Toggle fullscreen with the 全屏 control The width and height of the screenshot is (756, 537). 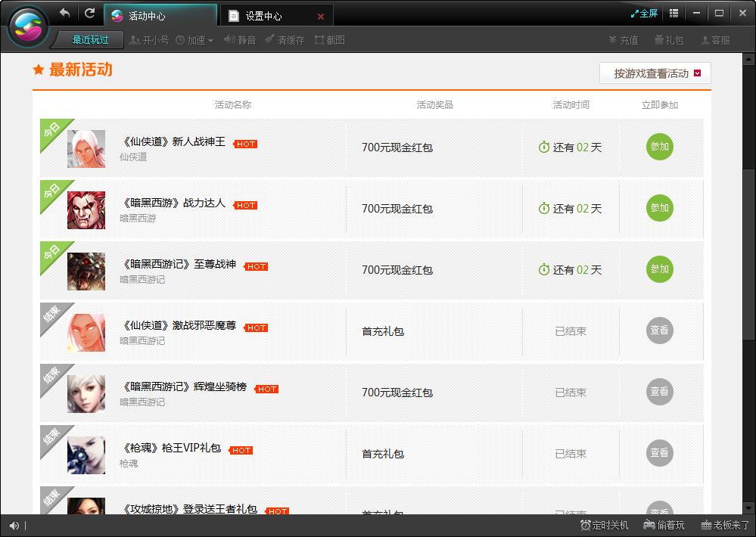point(643,13)
